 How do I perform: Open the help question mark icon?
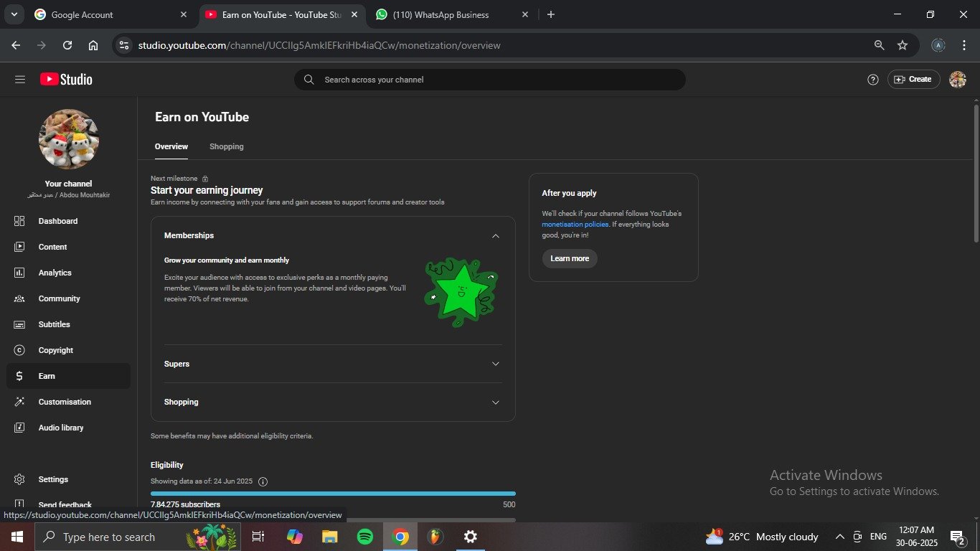coord(873,80)
